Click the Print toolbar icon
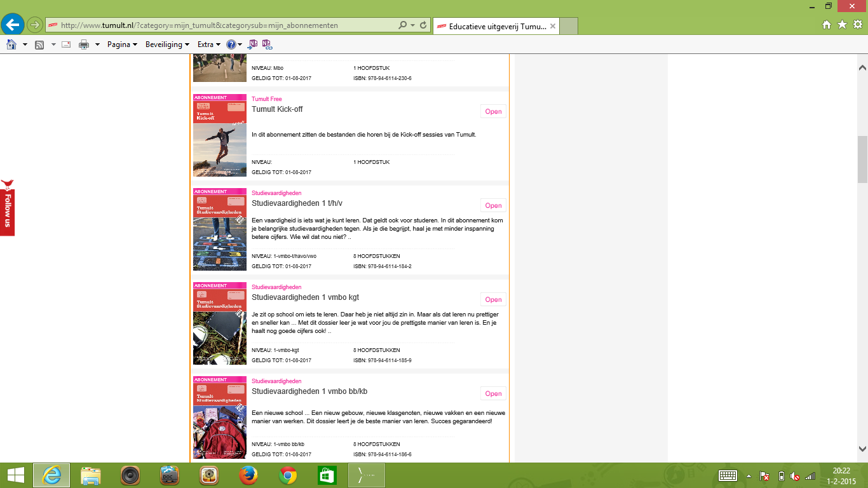Image resolution: width=868 pixels, height=488 pixels. point(84,44)
